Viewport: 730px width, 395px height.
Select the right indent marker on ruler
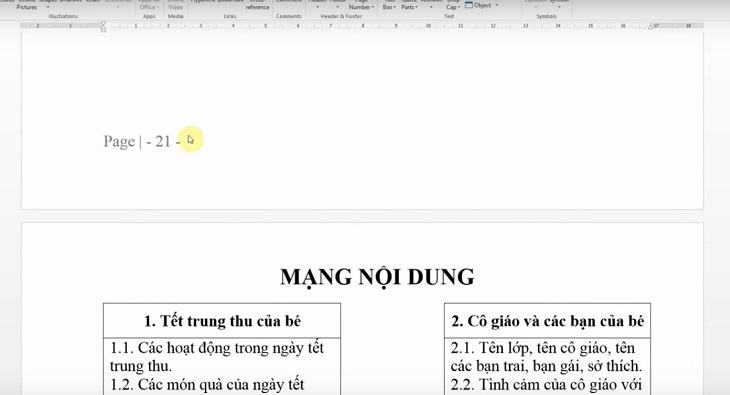(651, 27)
